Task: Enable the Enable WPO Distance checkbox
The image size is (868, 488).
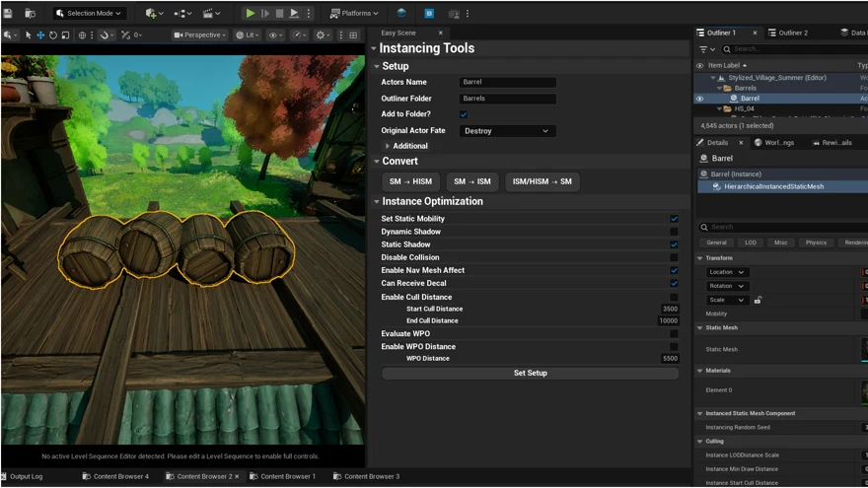Action: click(x=674, y=346)
